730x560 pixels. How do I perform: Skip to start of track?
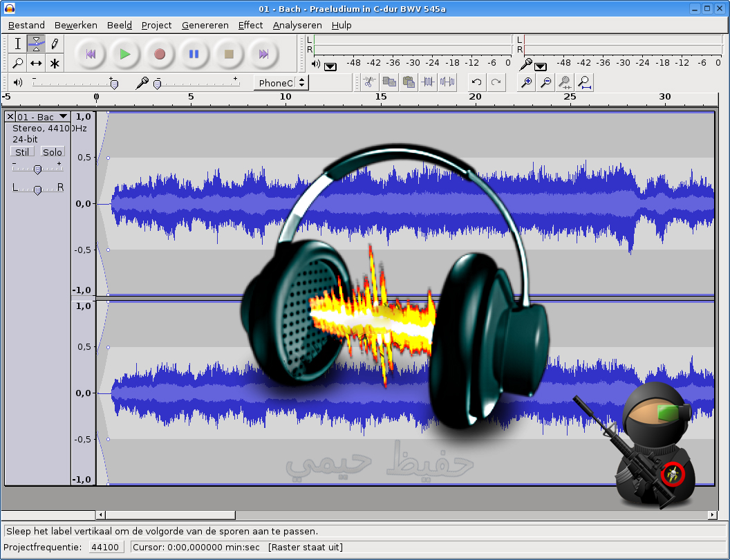[x=91, y=54]
